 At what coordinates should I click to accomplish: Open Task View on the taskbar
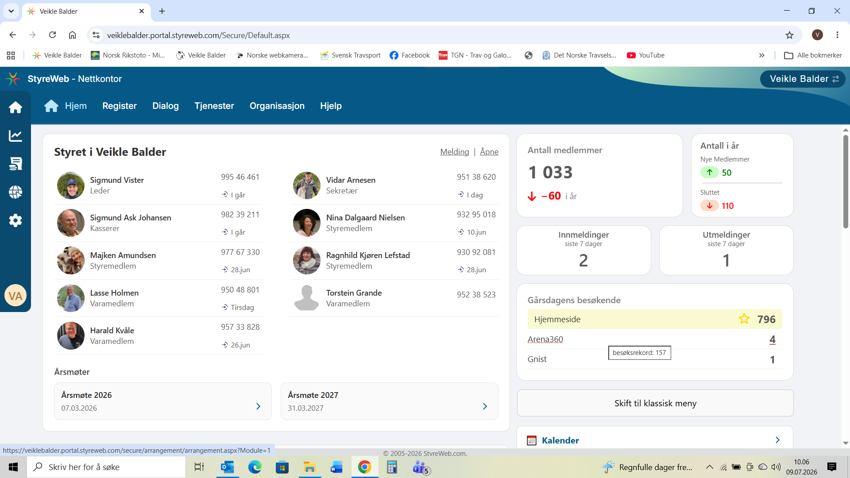pyautogui.click(x=199, y=467)
